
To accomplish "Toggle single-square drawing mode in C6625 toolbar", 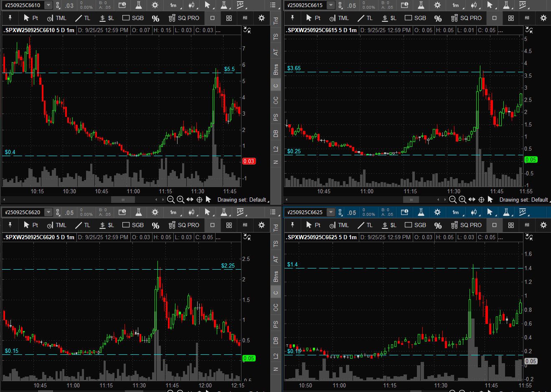I will point(495,225).
